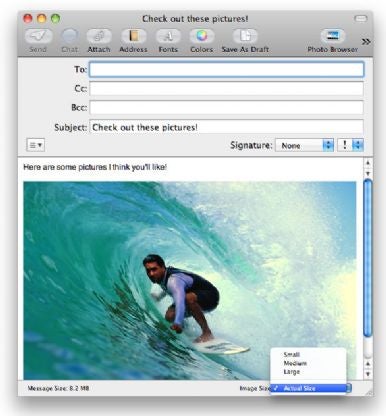Click the Subject text field
Screen dimensions: 386x416
coord(227,127)
